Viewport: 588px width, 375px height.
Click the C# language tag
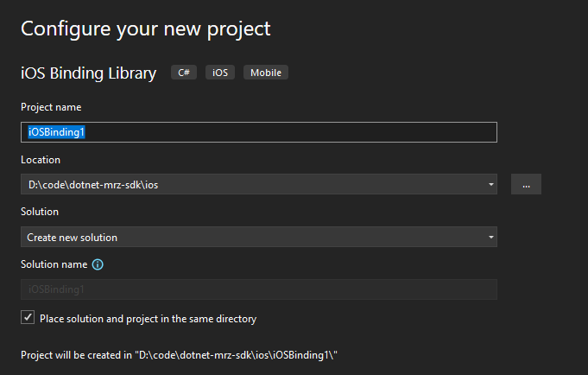184,73
